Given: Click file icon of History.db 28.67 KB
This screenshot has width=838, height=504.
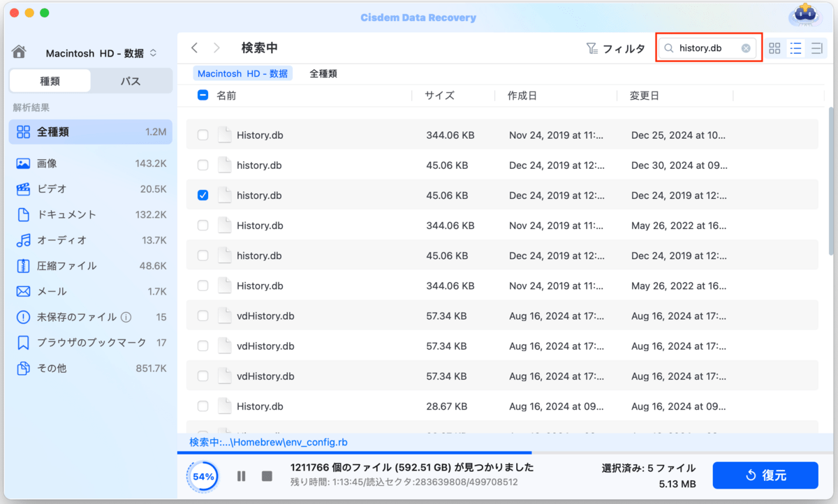Looking at the screenshot, I should click(224, 406).
